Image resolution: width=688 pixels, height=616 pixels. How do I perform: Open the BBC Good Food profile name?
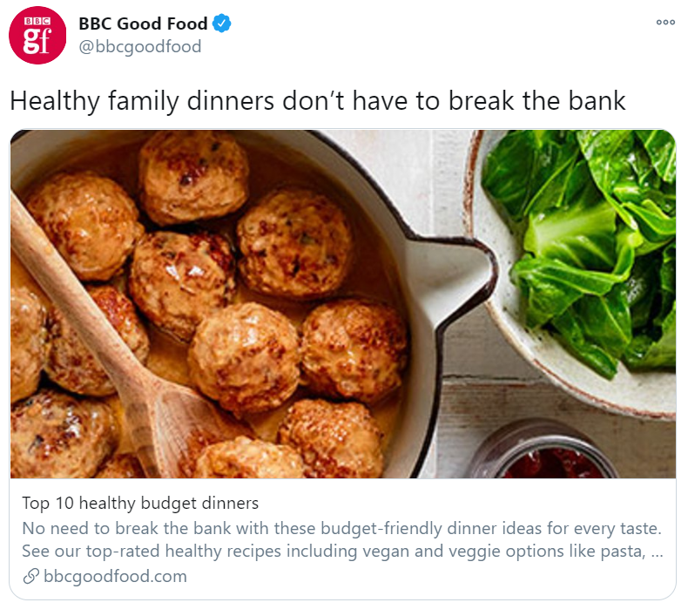(143, 24)
